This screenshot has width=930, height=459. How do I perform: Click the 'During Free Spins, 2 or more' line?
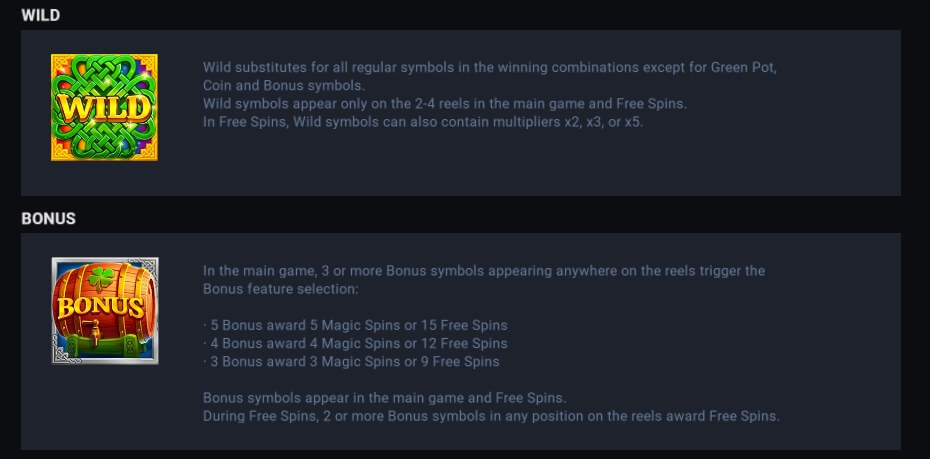pos(491,416)
